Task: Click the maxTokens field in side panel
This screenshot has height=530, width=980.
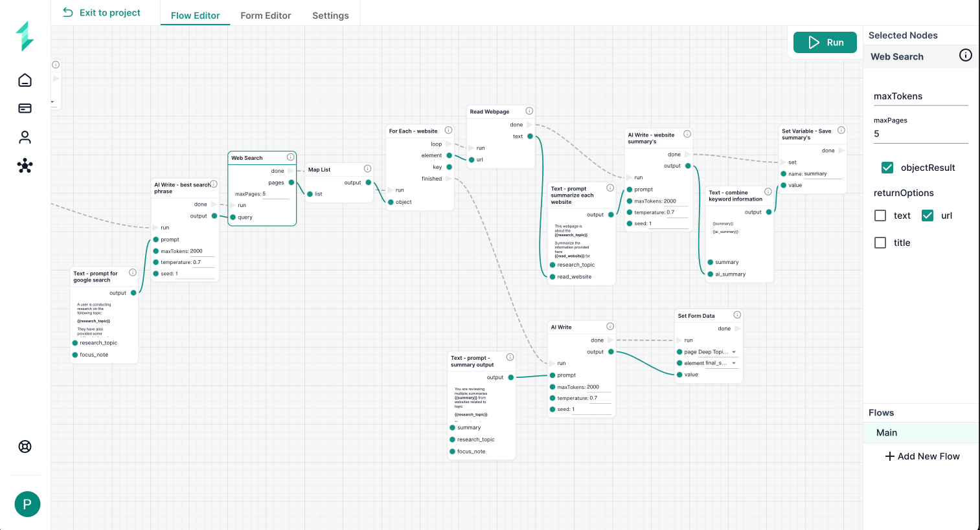Action: point(920,96)
